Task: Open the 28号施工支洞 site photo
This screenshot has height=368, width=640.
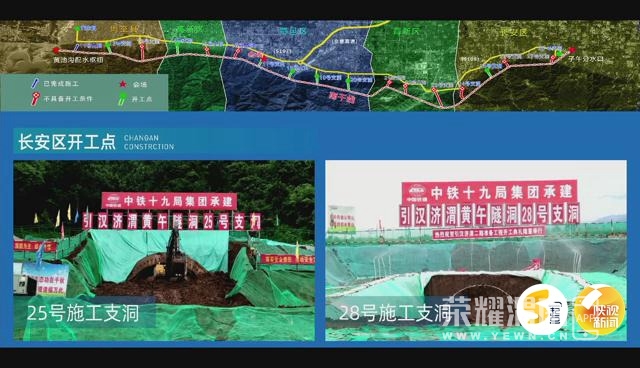Action: coord(476,251)
